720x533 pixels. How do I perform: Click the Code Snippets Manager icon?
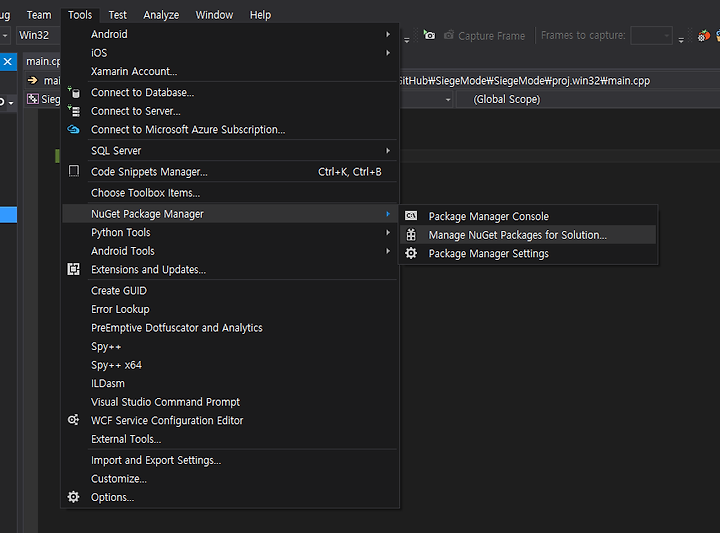[x=74, y=171]
